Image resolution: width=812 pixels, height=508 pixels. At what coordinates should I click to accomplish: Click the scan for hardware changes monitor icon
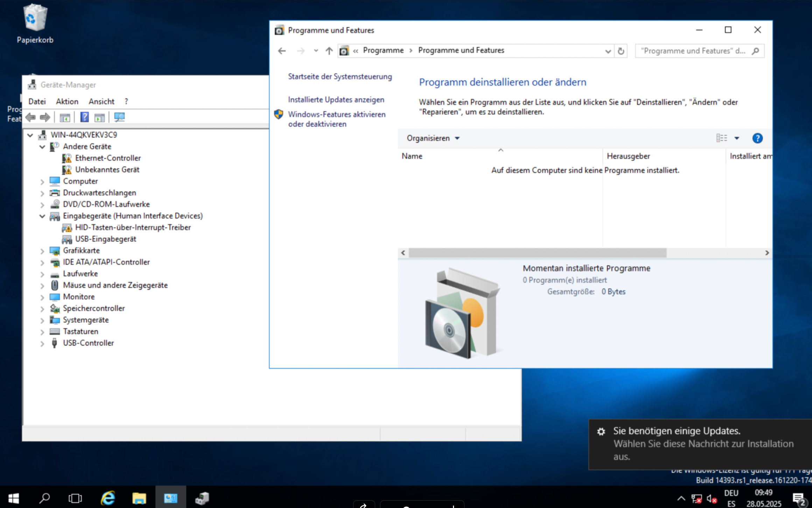tap(119, 117)
